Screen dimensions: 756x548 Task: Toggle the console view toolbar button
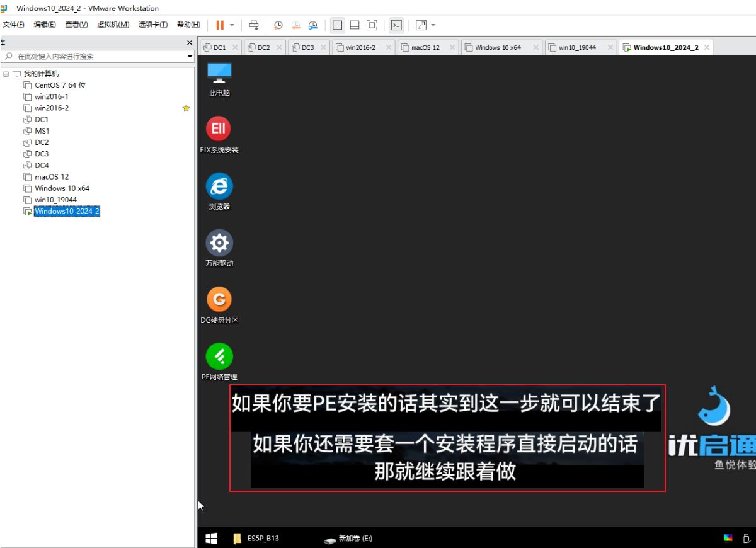tap(396, 25)
